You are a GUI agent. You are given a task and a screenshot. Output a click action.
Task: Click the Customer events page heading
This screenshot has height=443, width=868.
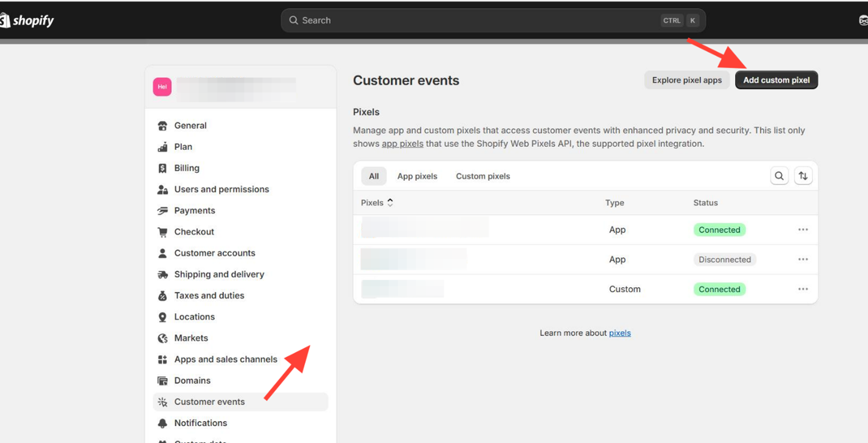(406, 81)
